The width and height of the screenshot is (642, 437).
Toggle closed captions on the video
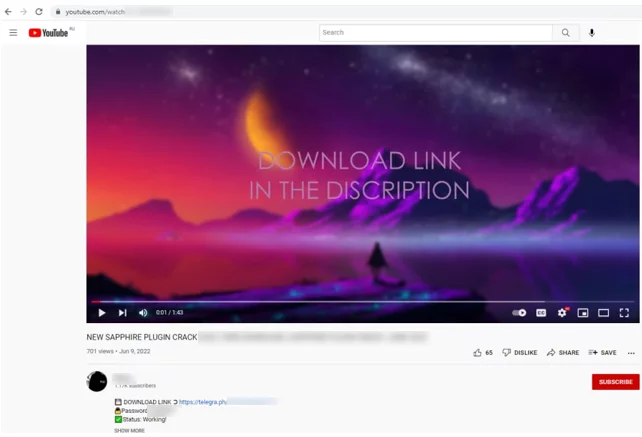coord(541,313)
